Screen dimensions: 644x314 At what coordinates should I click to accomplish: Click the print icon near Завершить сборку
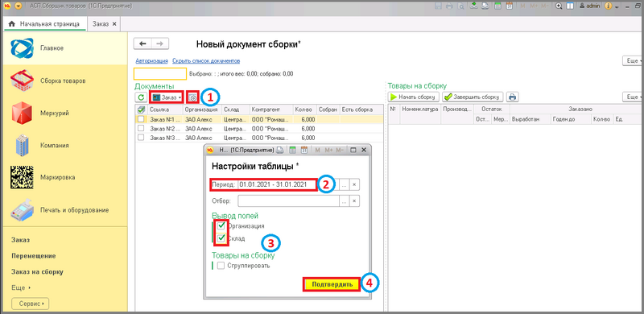pyautogui.click(x=512, y=97)
